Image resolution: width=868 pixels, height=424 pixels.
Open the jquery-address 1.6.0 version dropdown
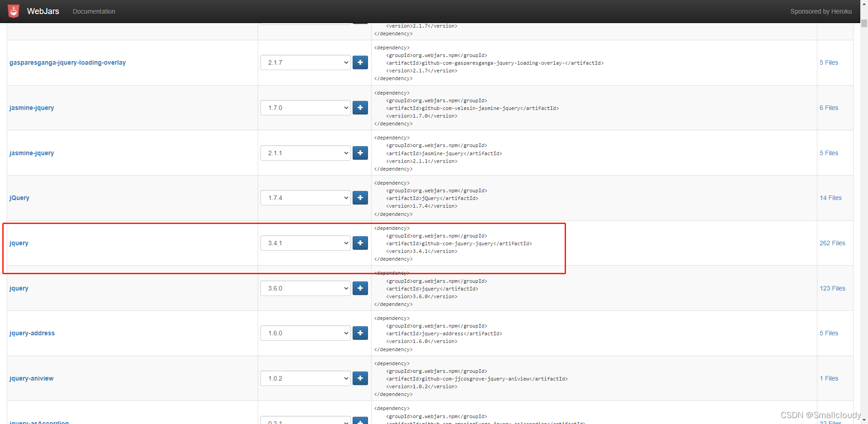(306, 333)
